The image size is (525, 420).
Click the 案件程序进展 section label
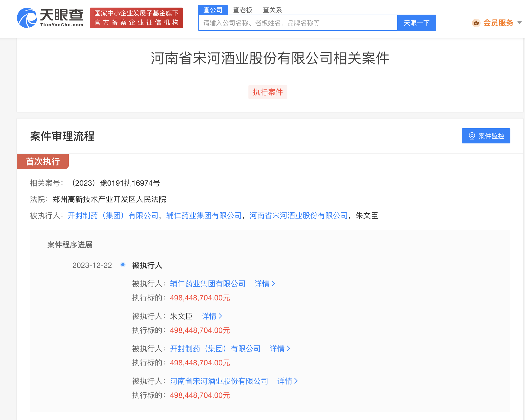[70, 245]
